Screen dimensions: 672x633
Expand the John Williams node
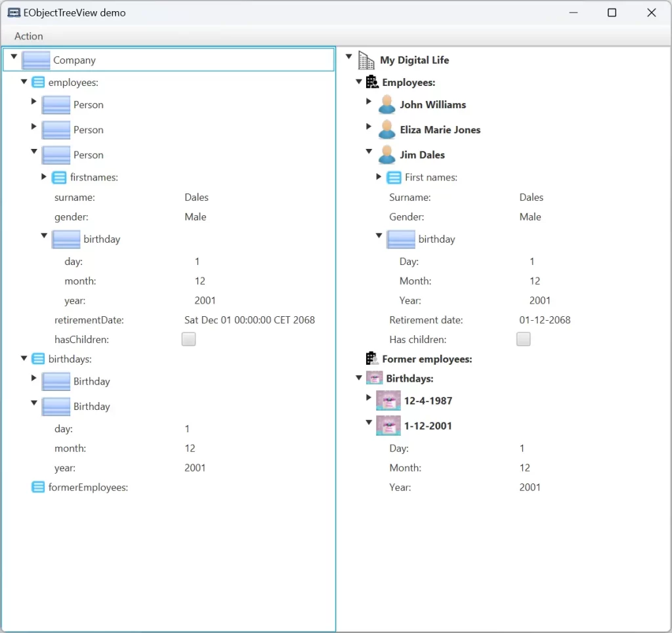[x=369, y=101]
